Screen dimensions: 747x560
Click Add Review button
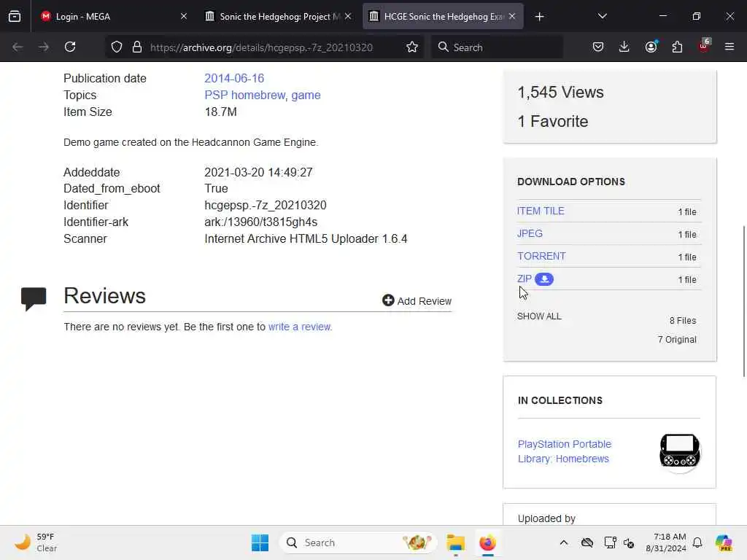click(x=417, y=301)
